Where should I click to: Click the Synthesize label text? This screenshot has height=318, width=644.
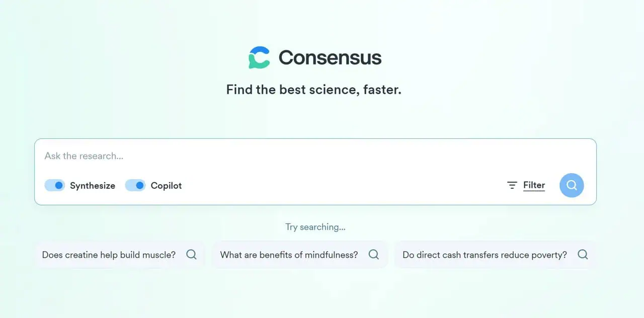tap(93, 186)
